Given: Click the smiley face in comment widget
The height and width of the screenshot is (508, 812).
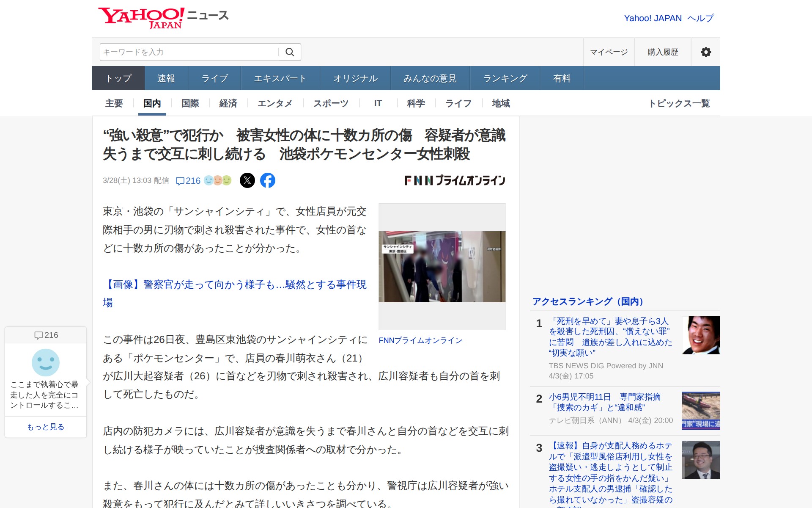Looking at the screenshot, I should pyautogui.click(x=46, y=362).
